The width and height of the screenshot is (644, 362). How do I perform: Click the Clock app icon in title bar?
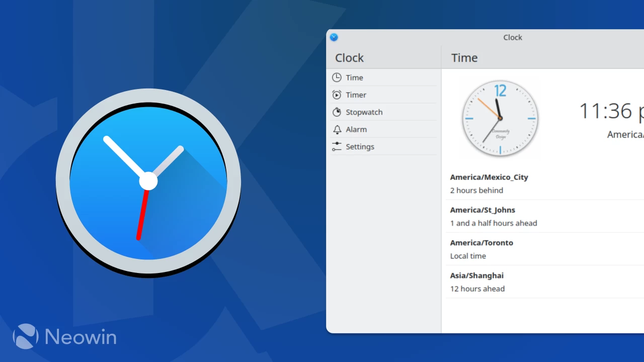(334, 37)
